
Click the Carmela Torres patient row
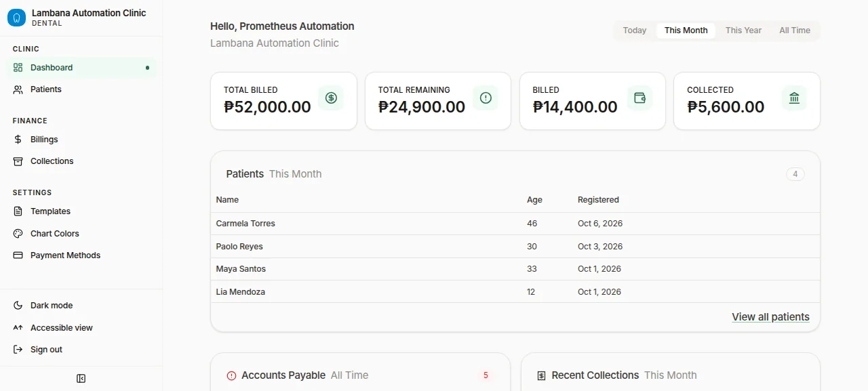pos(515,224)
